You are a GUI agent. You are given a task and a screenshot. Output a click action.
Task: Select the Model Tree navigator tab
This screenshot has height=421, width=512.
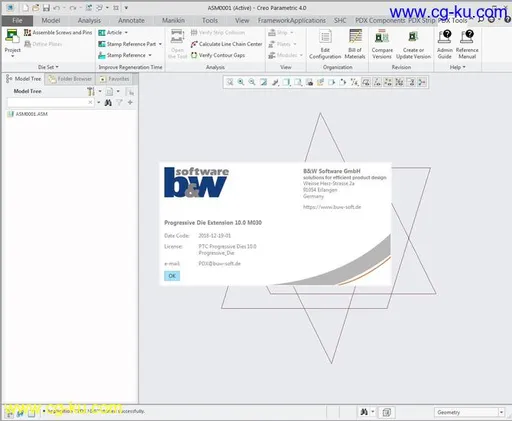coord(24,79)
